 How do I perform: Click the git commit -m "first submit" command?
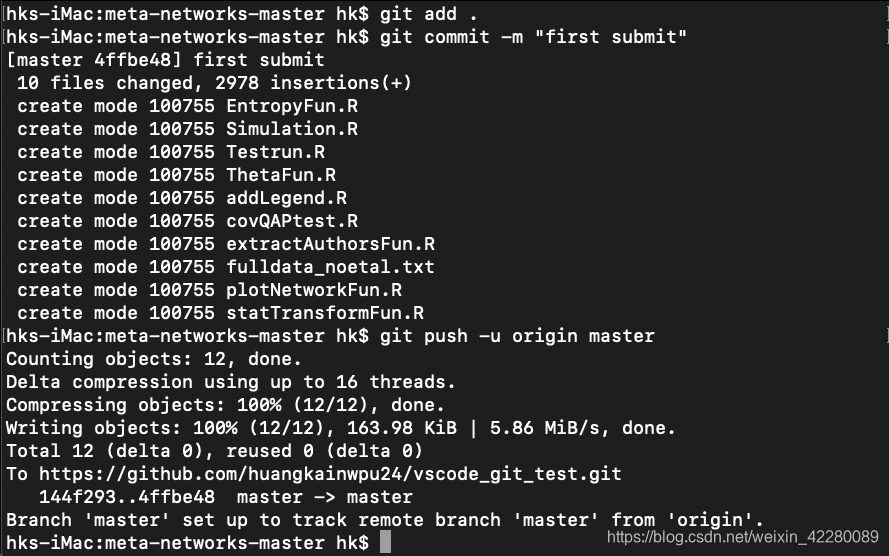pos(533,37)
